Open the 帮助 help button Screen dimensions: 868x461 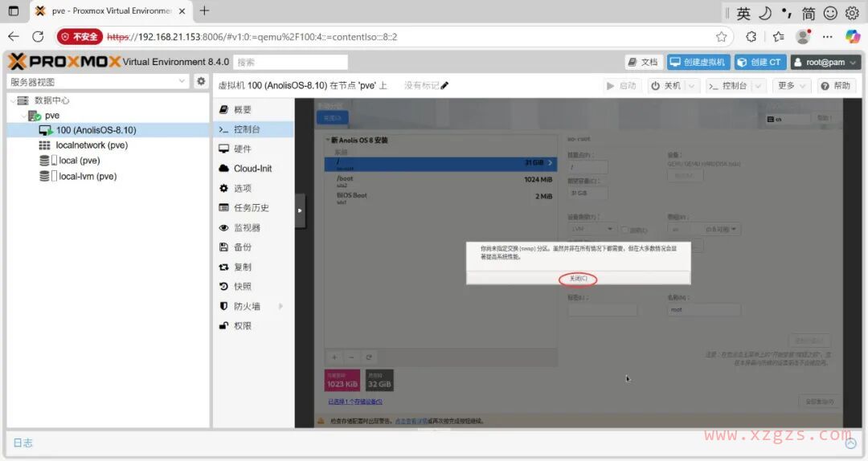835,86
